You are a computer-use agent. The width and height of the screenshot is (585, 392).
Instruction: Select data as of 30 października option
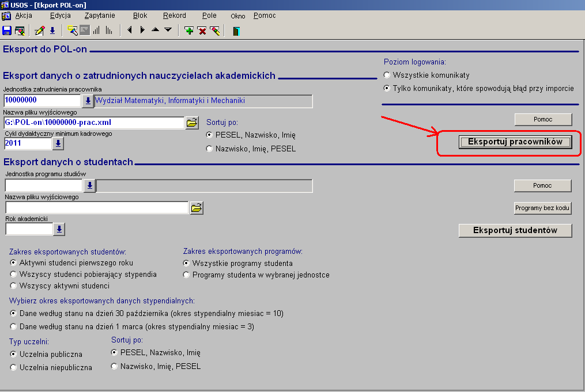[13, 313]
